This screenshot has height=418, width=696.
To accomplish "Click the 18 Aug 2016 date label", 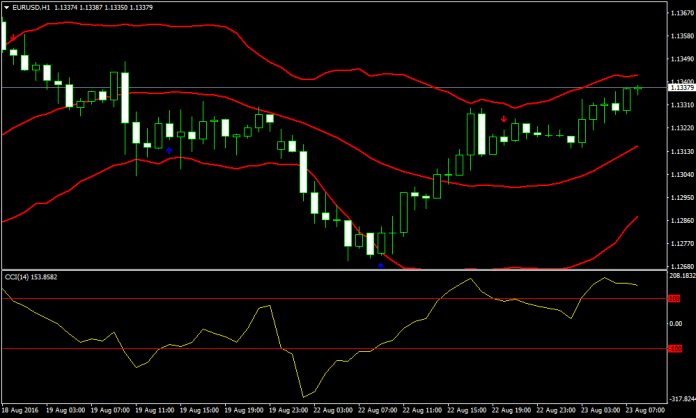I will [x=21, y=410].
